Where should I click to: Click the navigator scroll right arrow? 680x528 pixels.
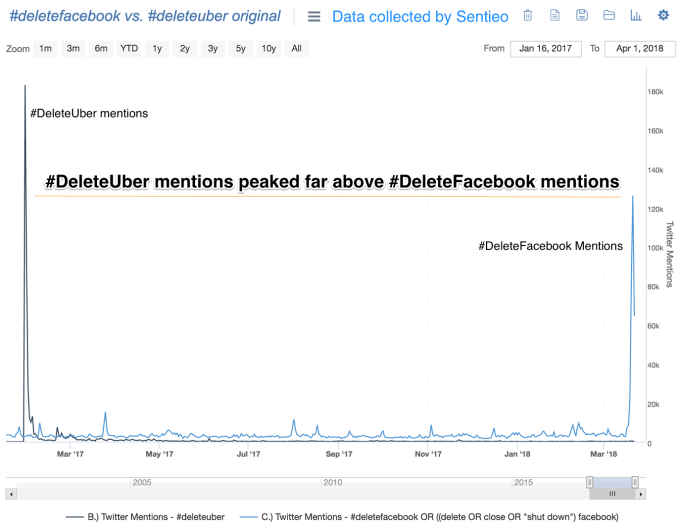(641, 494)
